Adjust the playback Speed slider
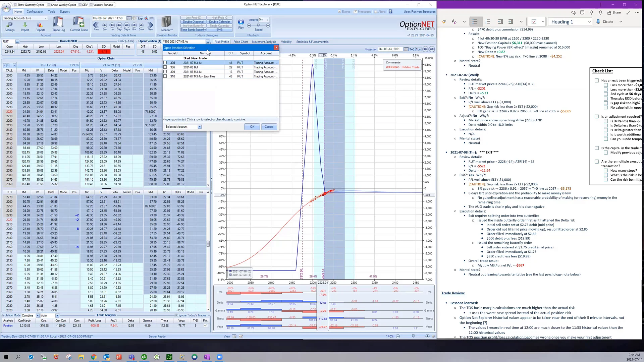This screenshot has height=362, width=644. pyautogui.click(x=258, y=25)
